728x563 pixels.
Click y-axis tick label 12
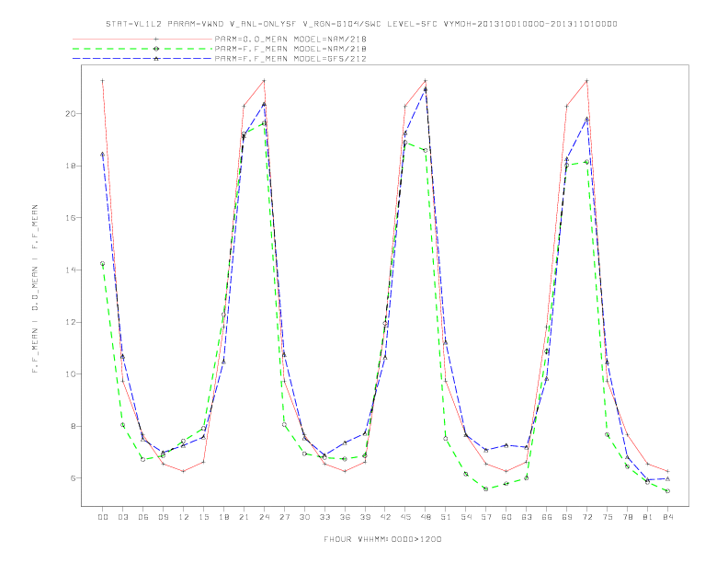(x=70, y=322)
